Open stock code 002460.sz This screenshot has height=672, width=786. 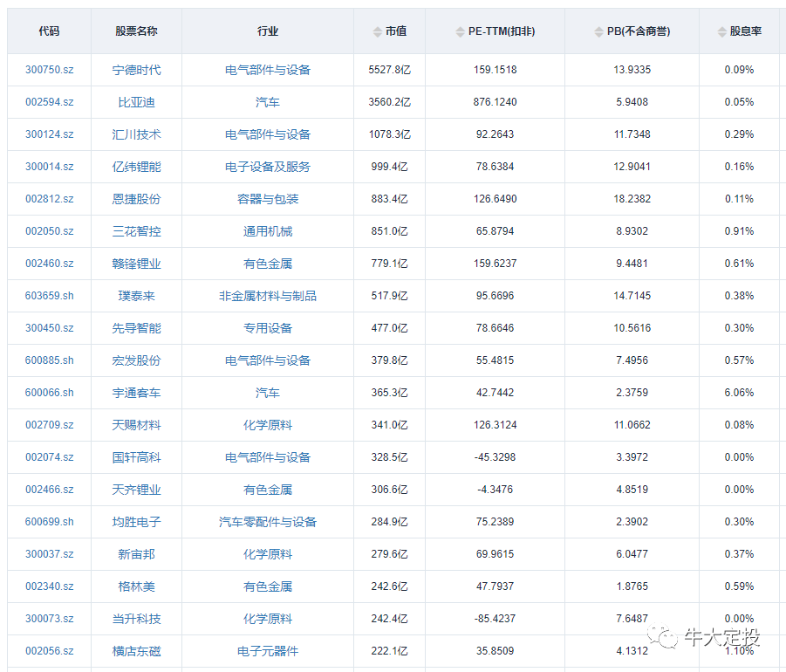[50, 264]
